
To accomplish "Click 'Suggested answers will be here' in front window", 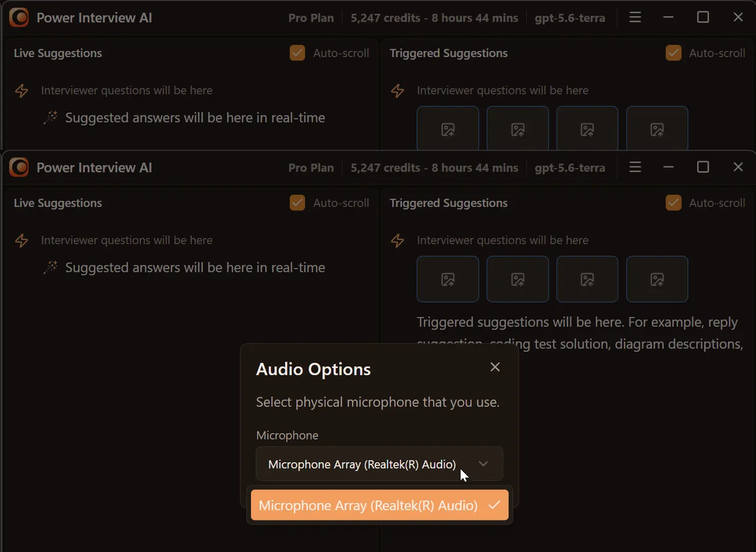I will pos(195,268).
